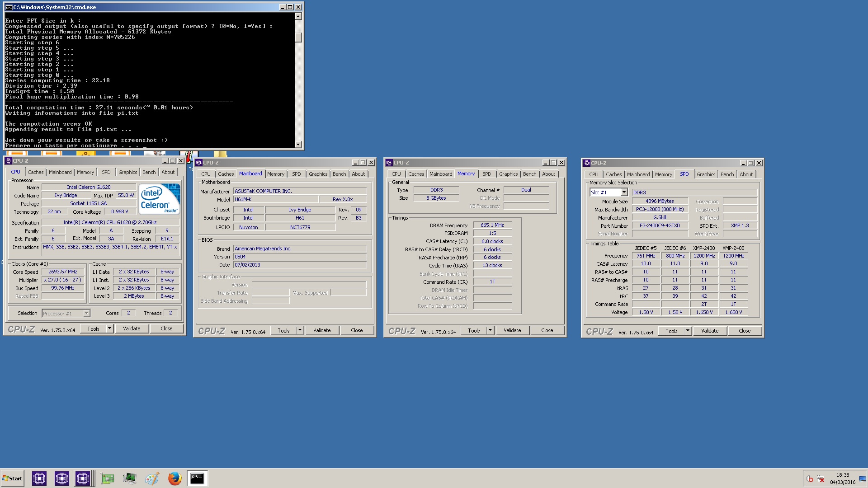
Task: Click title bar icon of SPD CPU-Z window
Action: click(586, 163)
